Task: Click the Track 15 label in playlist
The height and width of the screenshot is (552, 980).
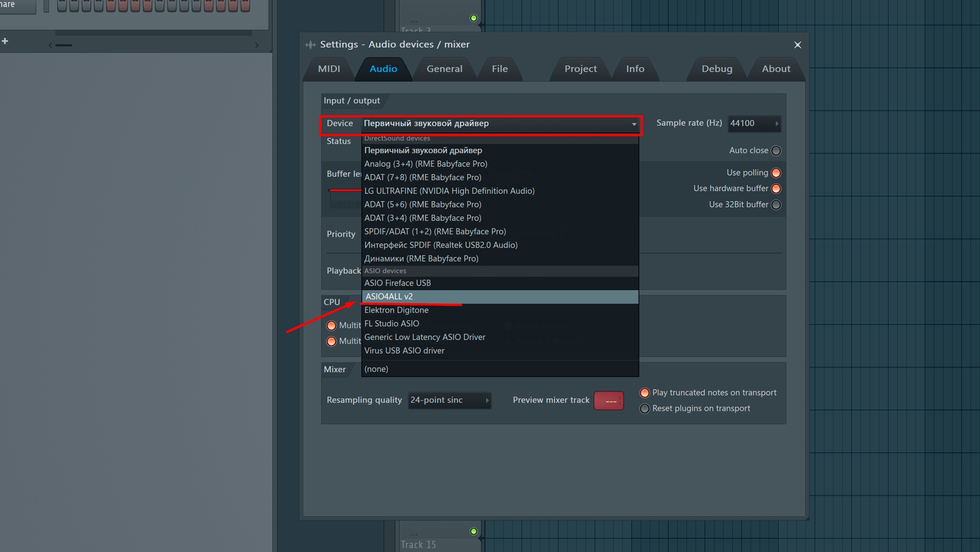Action: coord(418,544)
